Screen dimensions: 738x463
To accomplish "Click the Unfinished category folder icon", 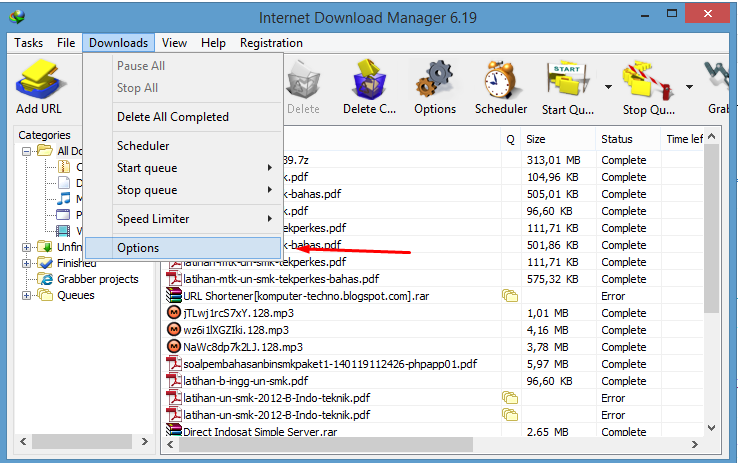I will (45, 247).
